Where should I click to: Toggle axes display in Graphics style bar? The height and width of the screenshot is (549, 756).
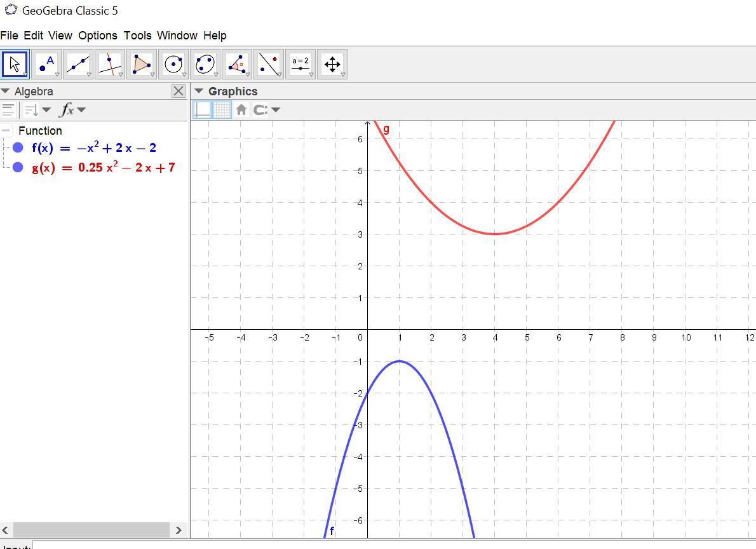(202, 110)
